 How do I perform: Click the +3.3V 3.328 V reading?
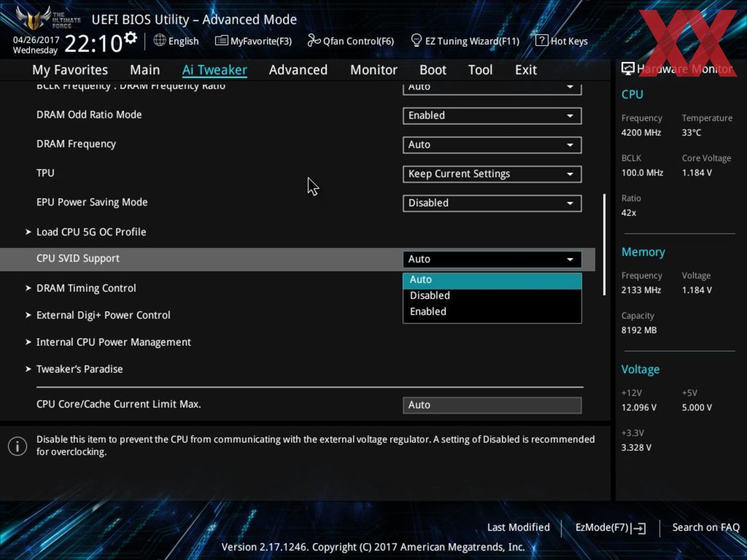click(636, 447)
